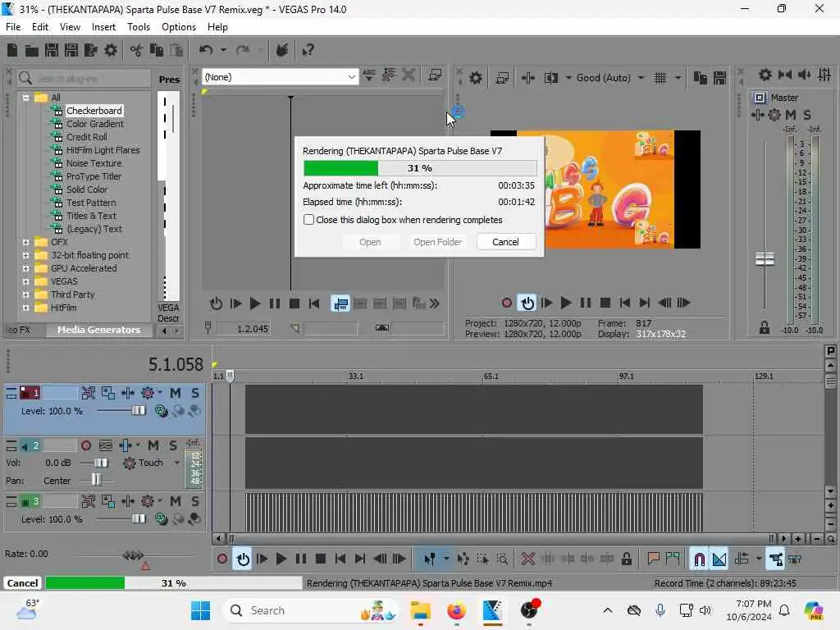Open Windows Start button on taskbar
Image resolution: width=840 pixels, height=630 pixels.
click(201, 610)
